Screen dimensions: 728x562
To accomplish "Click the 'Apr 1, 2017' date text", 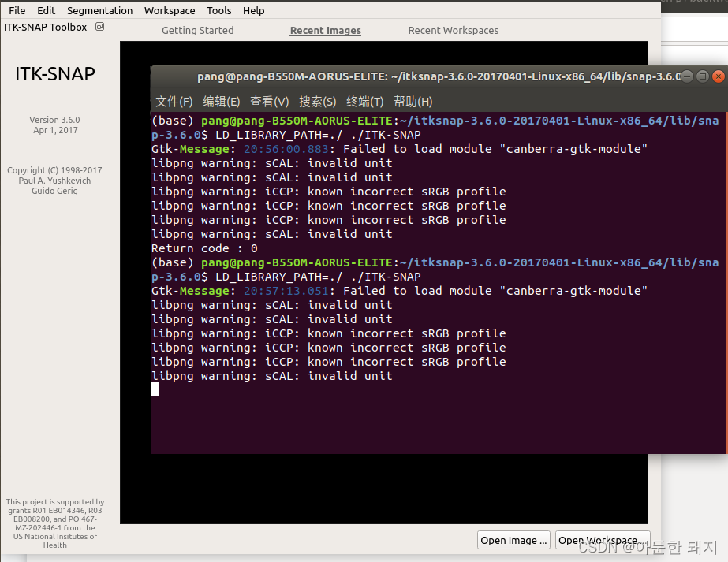I will click(55, 130).
